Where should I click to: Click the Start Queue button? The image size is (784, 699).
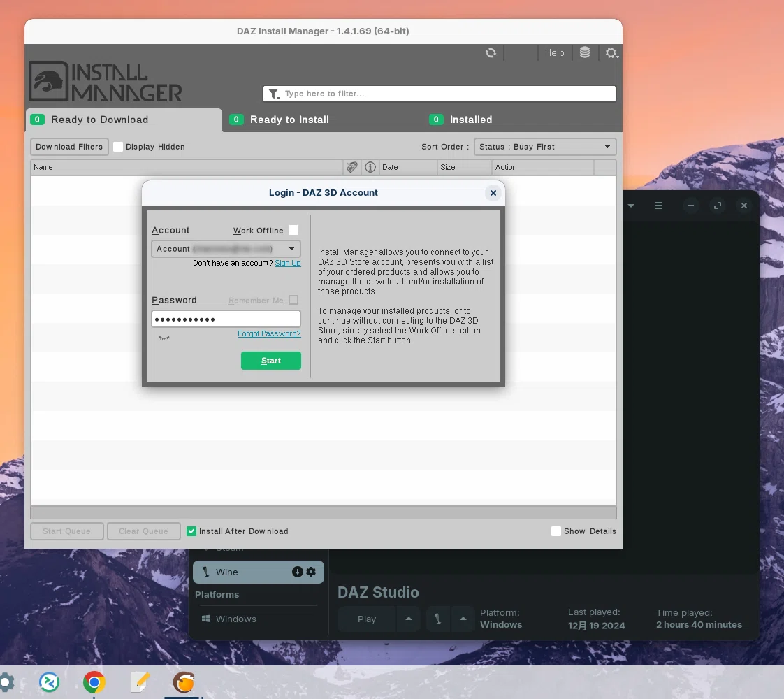[x=66, y=531]
